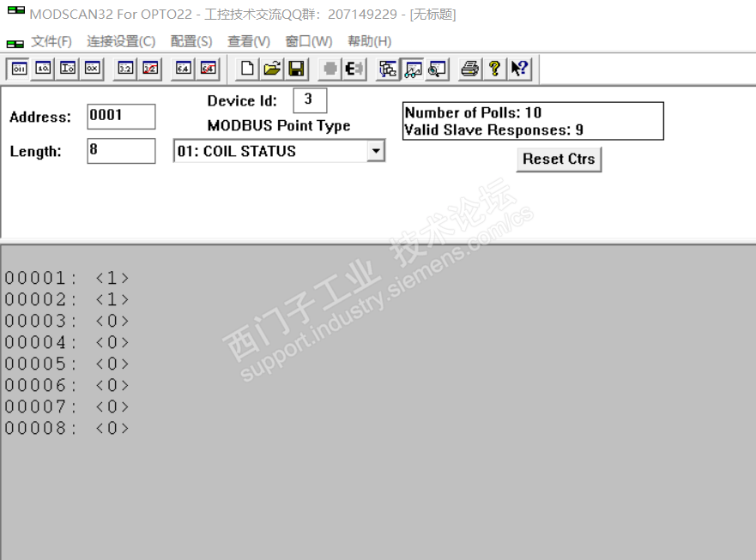The height and width of the screenshot is (560, 756).
Task: Click the disconnect plug icon
Action: pos(354,69)
